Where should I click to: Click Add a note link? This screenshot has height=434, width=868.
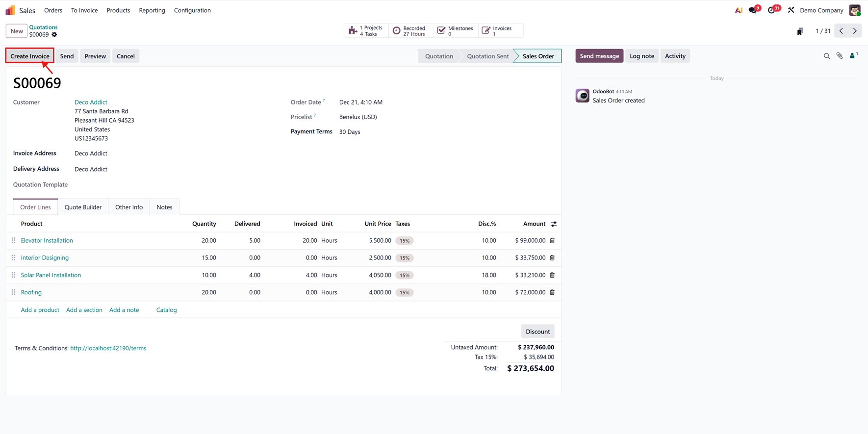[124, 310]
